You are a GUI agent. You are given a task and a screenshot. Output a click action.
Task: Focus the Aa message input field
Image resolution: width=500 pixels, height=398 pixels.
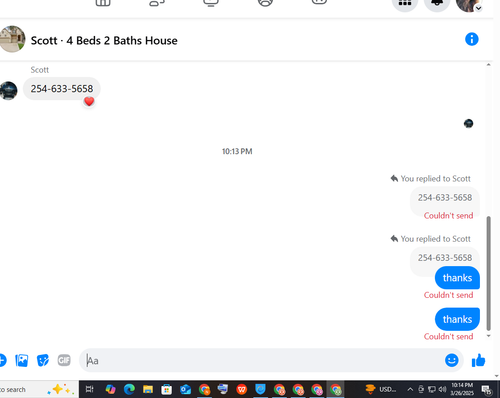(262, 360)
